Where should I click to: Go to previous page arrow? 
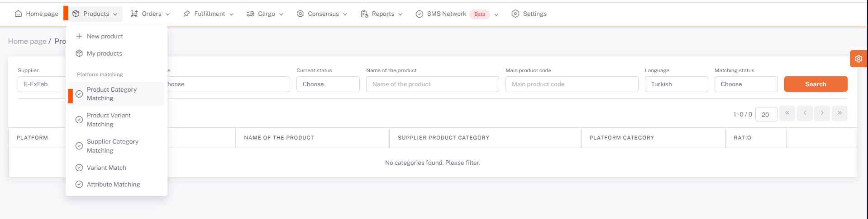805,113
